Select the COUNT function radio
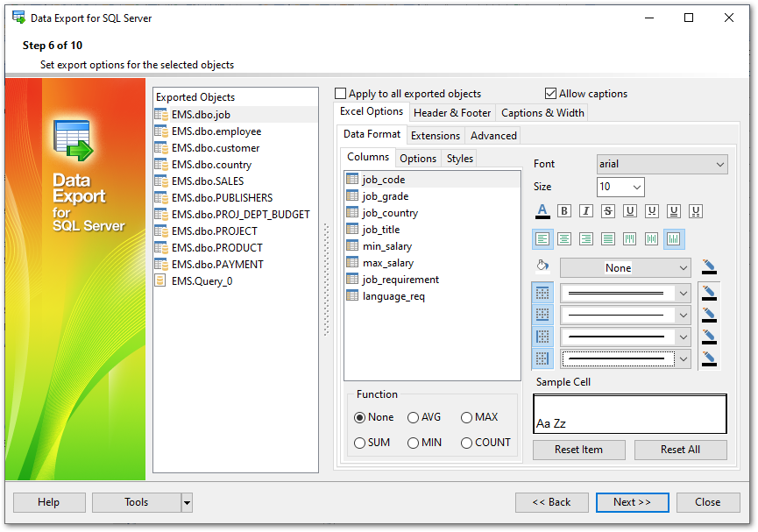The height and width of the screenshot is (532, 758). click(466, 443)
